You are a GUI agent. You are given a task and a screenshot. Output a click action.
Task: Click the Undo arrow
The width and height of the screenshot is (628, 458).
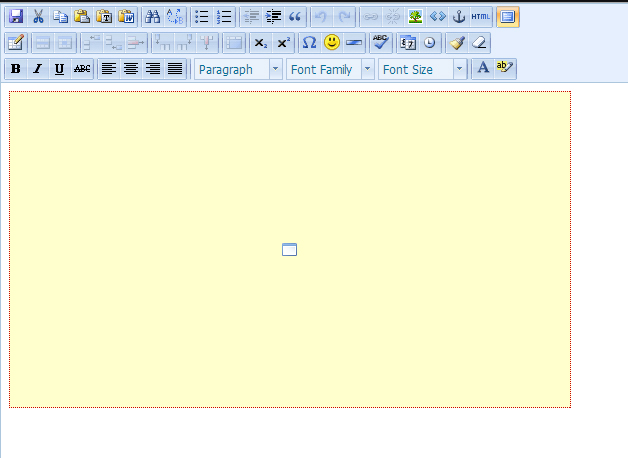coord(322,17)
